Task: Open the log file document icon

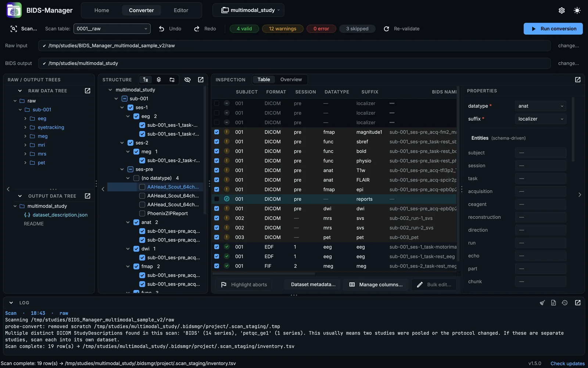Action: point(553,302)
